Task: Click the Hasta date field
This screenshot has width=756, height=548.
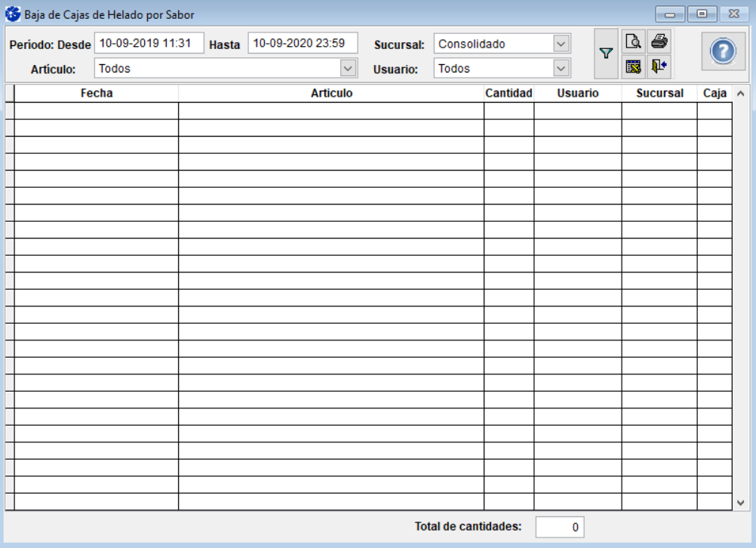Action: pos(302,44)
